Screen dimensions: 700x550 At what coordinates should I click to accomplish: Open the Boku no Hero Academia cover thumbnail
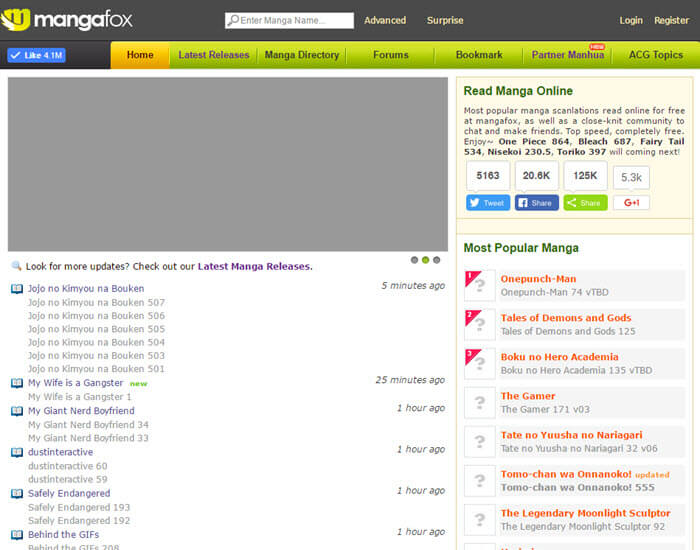480,363
